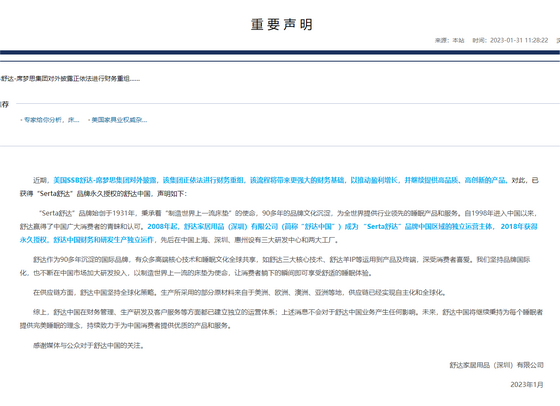
Task: Click the page title '重要声明'
Action: pyautogui.click(x=282, y=25)
